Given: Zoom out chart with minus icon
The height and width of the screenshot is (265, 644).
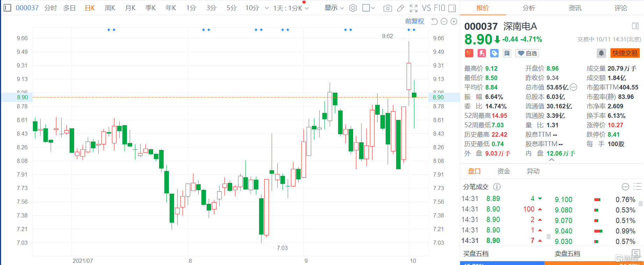Looking at the screenshot, I should tap(444, 22).
